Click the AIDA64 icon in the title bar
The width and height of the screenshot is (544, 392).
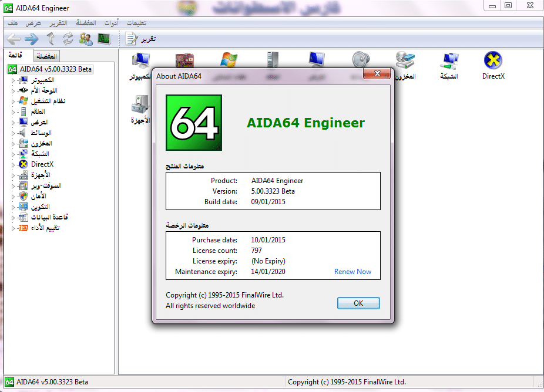coord(8,8)
